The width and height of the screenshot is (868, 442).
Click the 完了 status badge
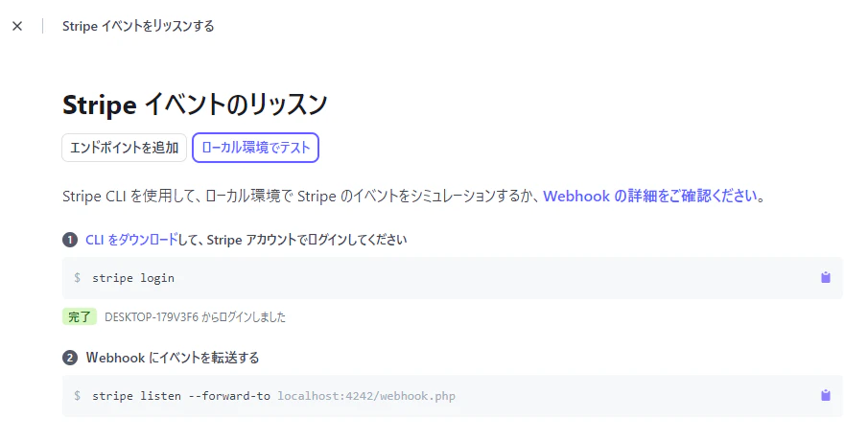pos(80,317)
